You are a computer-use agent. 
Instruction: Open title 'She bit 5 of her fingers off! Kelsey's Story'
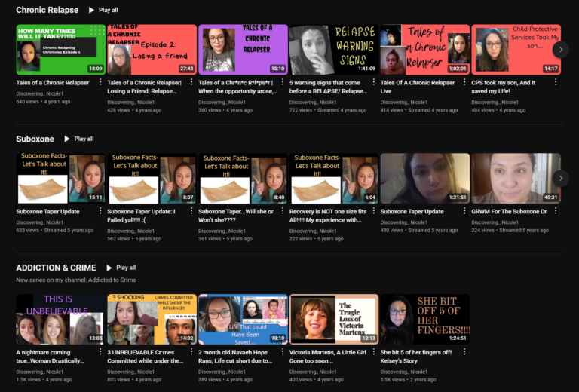click(x=416, y=357)
